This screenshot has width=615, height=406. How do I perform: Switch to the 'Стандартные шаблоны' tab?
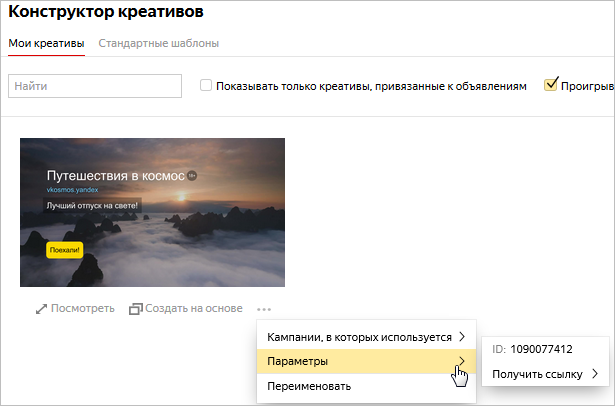[158, 43]
